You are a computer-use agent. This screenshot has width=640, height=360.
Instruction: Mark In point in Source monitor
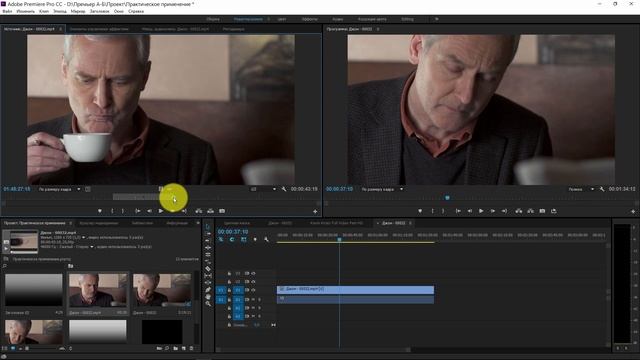112,211
